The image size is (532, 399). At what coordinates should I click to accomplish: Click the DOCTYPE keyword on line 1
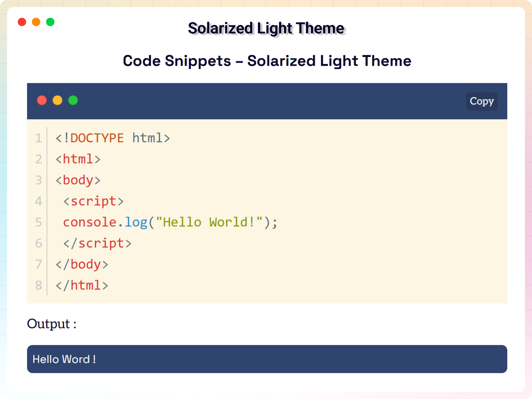[x=97, y=138]
